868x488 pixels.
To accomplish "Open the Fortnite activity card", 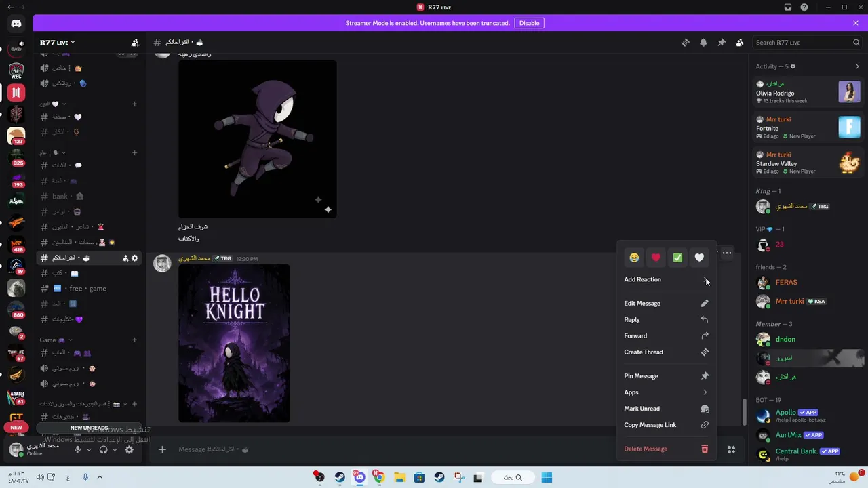I will click(x=808, y=127).
